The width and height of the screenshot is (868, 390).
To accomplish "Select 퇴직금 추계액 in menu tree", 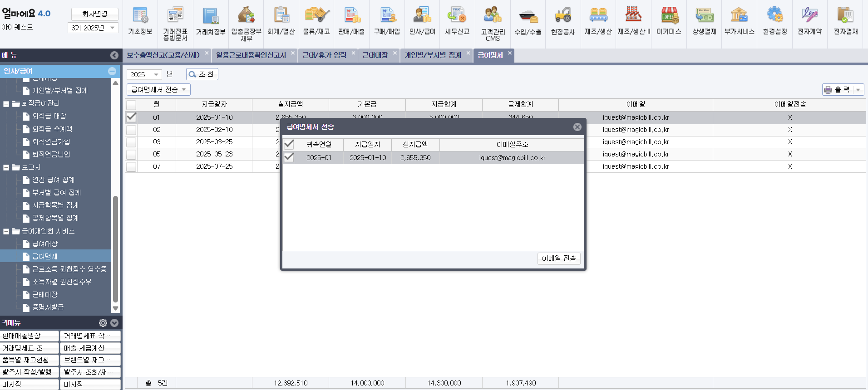I will (52, 129).
